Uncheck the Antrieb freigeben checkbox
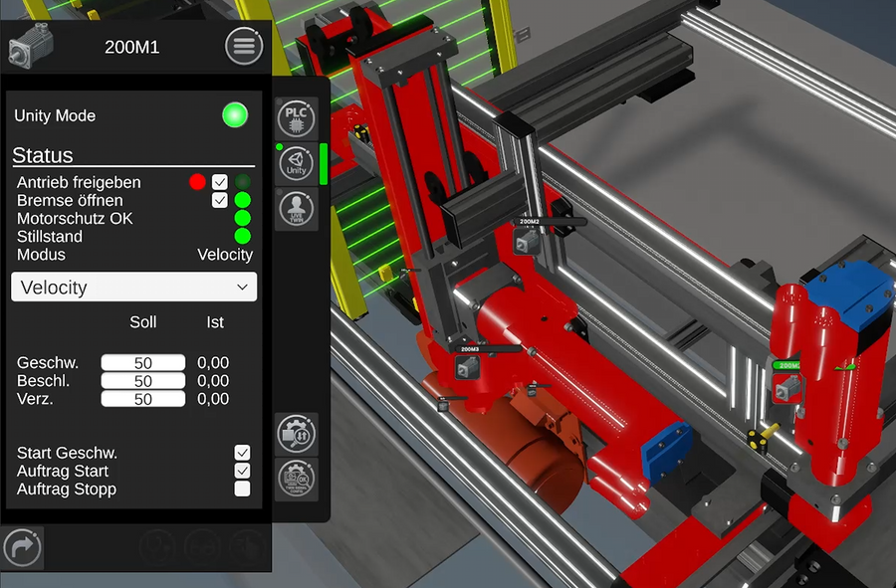896x588 pixels. coord(220,182)
